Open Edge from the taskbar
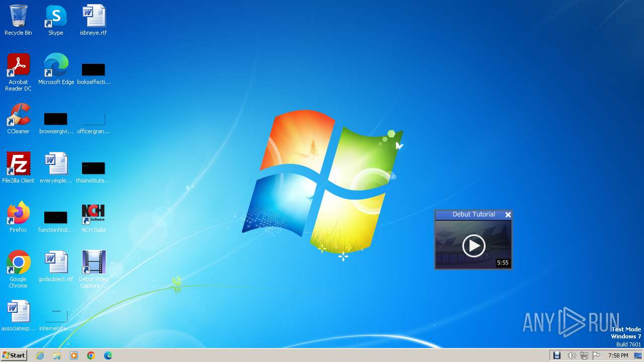 pos(108,355)
